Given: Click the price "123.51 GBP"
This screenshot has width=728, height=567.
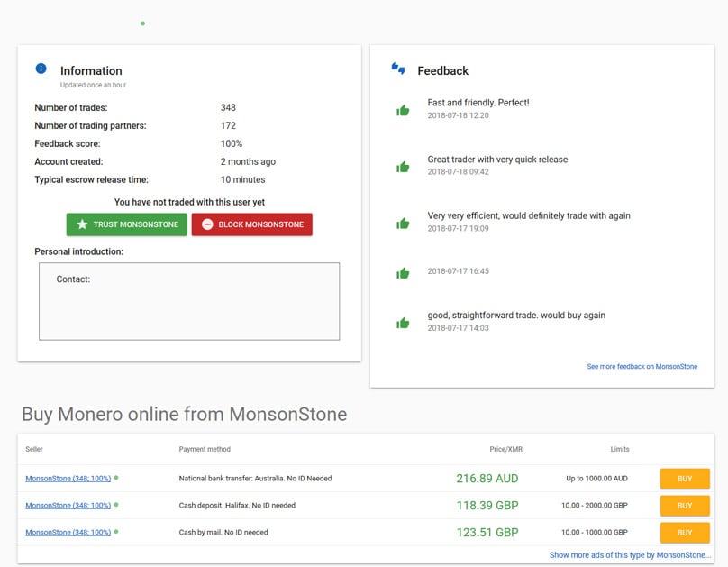Looking at the screenshot, I should (x=487, y=532).
